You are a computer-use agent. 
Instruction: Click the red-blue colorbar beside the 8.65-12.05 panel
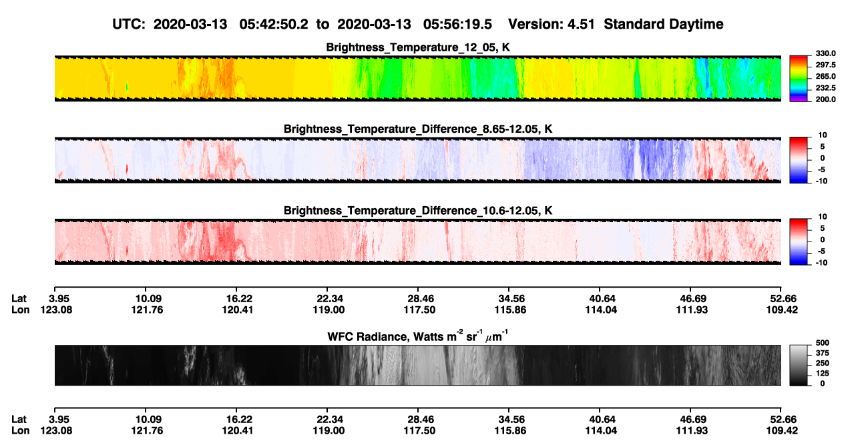click(798, 160)
